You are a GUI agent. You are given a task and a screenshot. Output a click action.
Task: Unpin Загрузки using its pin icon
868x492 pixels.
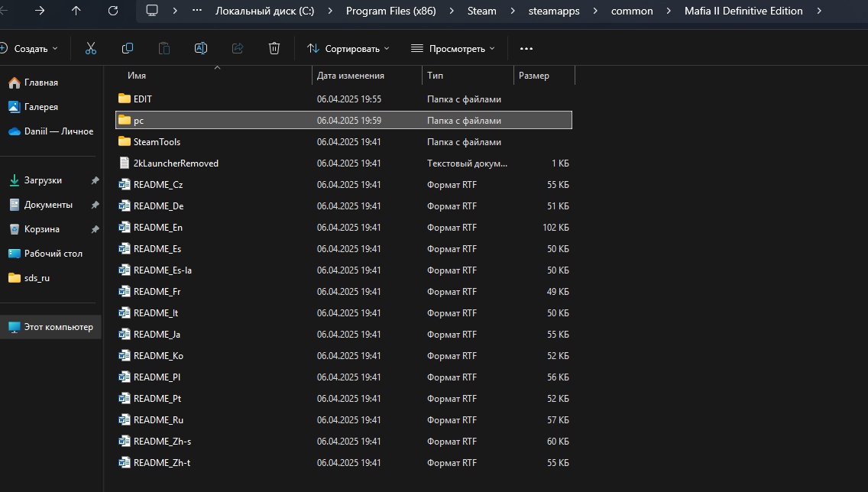pos(95,180)
